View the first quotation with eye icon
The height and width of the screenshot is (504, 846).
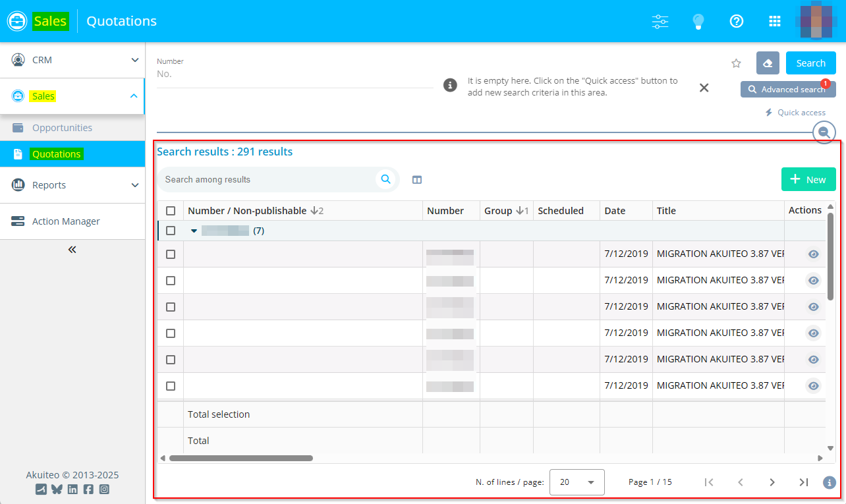click(x=814, y=254)
